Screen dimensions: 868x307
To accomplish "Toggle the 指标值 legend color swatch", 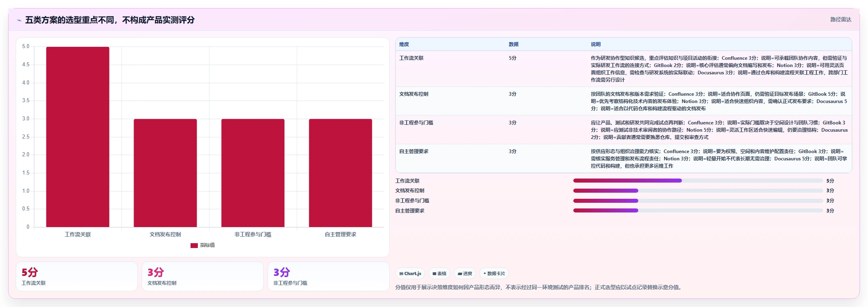I will 194,245.
